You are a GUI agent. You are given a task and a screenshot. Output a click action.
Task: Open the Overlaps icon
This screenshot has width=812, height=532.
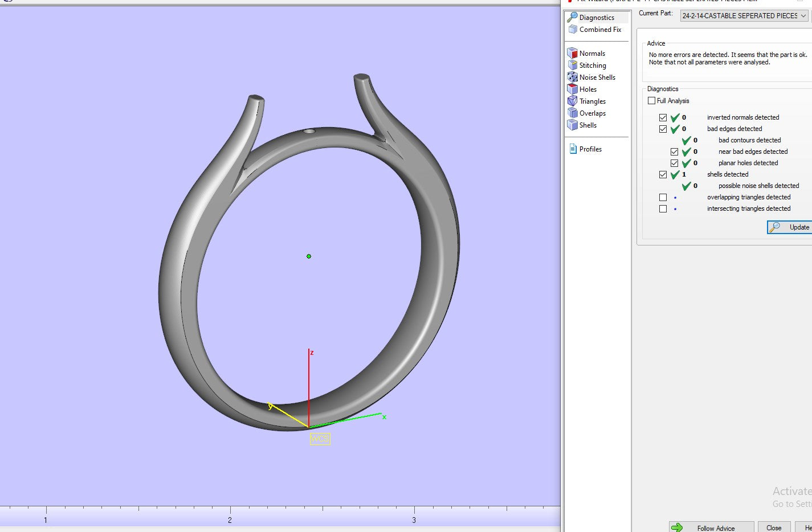click(573, 113)
